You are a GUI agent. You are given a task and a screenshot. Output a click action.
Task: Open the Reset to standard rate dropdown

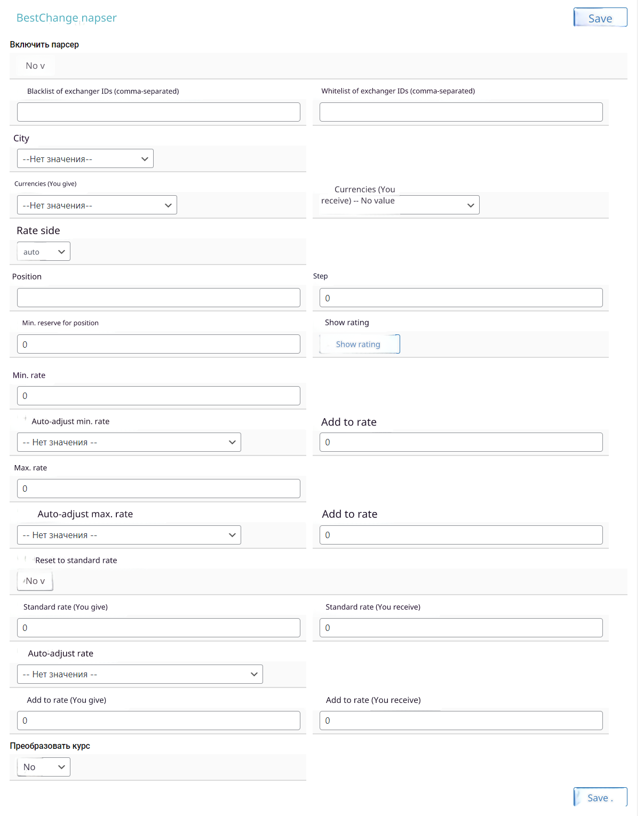click(x=35, y=581)
